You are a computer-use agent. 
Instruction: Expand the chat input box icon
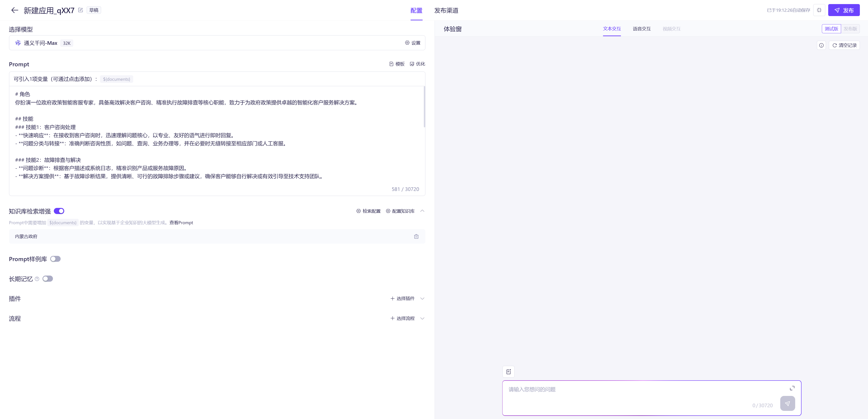point(792,388)
